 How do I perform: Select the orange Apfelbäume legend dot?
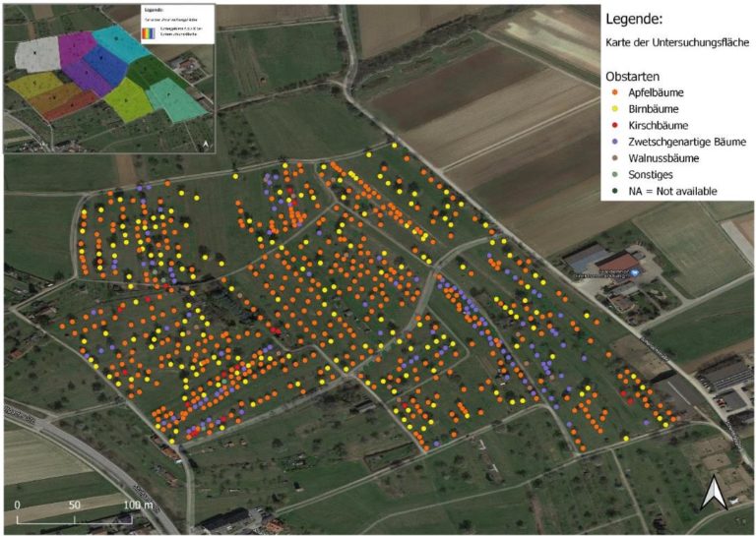pos(614,92)
